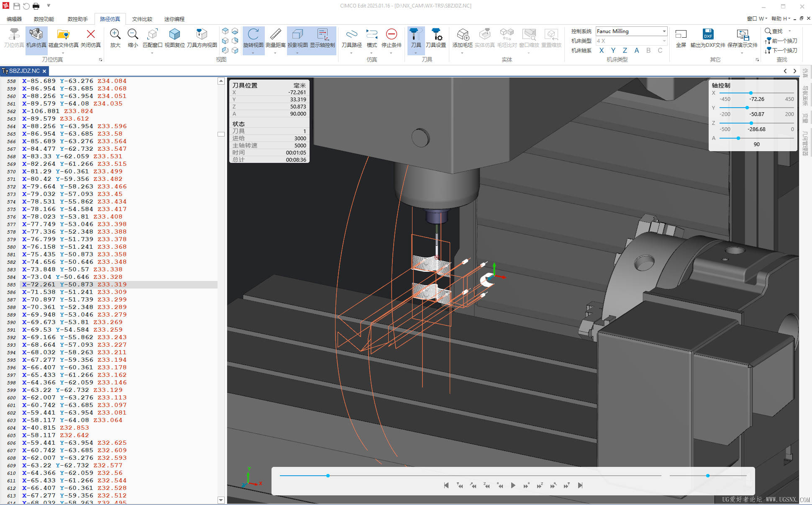Viewport: 812px width, 505px height.
Task: Toggle the A machine axis letter
Action: [x=637, y=50]
